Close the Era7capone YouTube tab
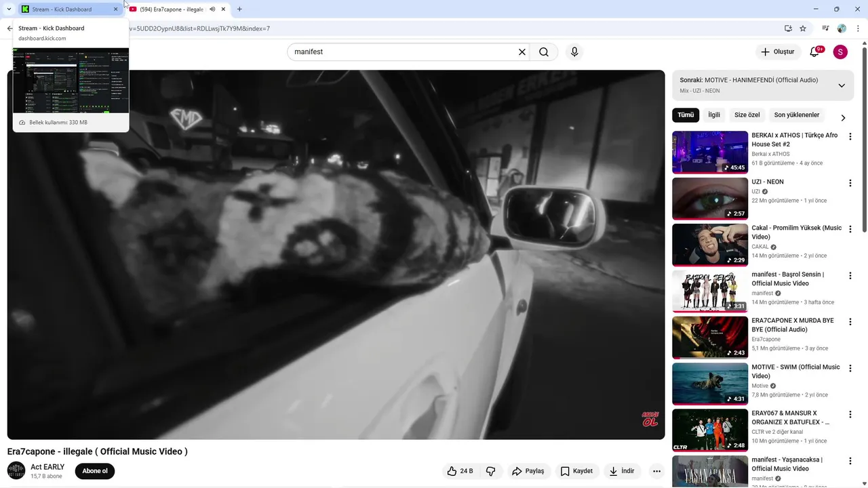 tap(223, 9)
